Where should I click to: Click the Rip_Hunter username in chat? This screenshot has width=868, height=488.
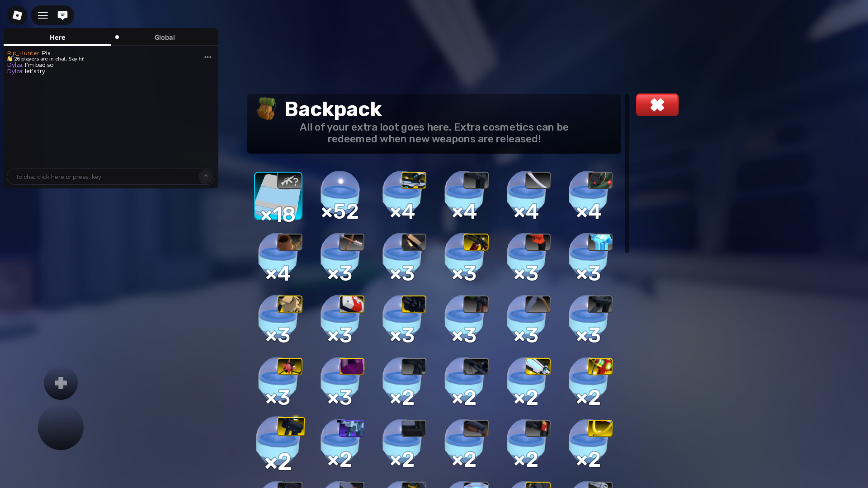click(x=24, y=53)
